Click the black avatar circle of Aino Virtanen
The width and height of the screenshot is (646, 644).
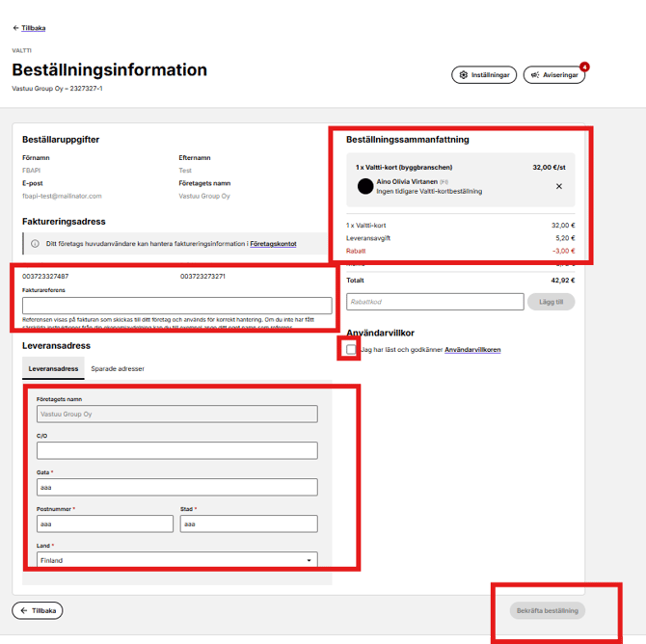[x=365, y=186]
